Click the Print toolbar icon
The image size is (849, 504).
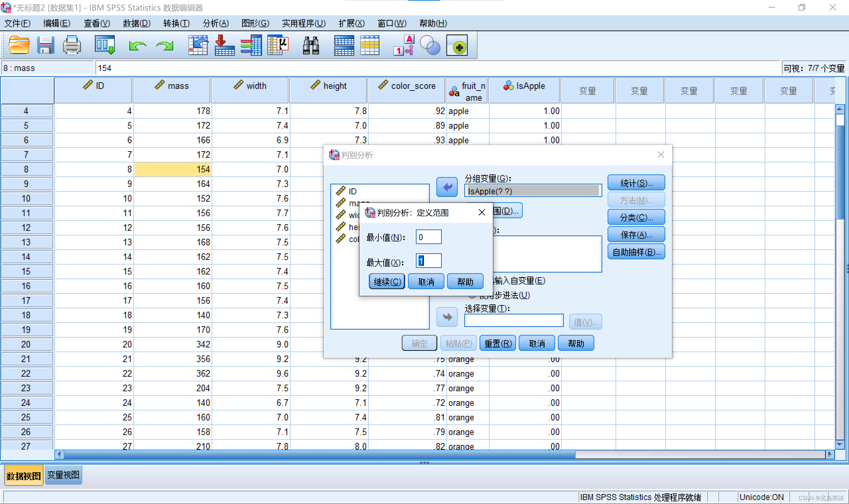tap(72, 45)
